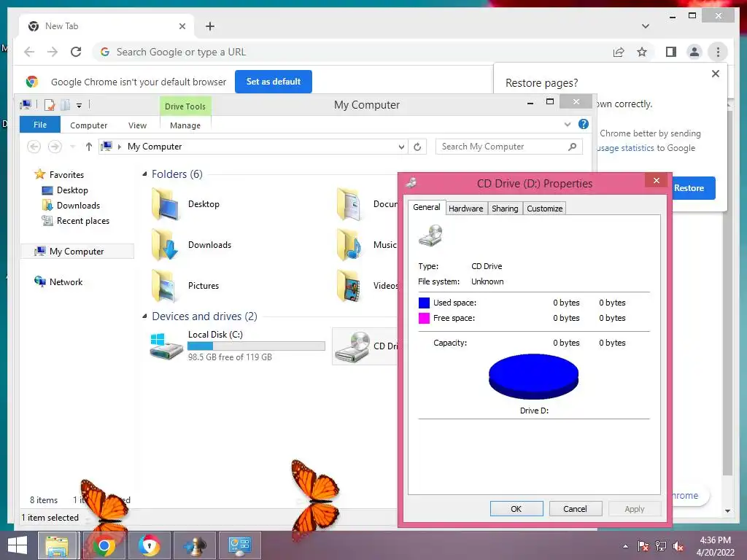Click Explorer forward arrow
This screenshot has width=747, height=560.
(55, 147)
